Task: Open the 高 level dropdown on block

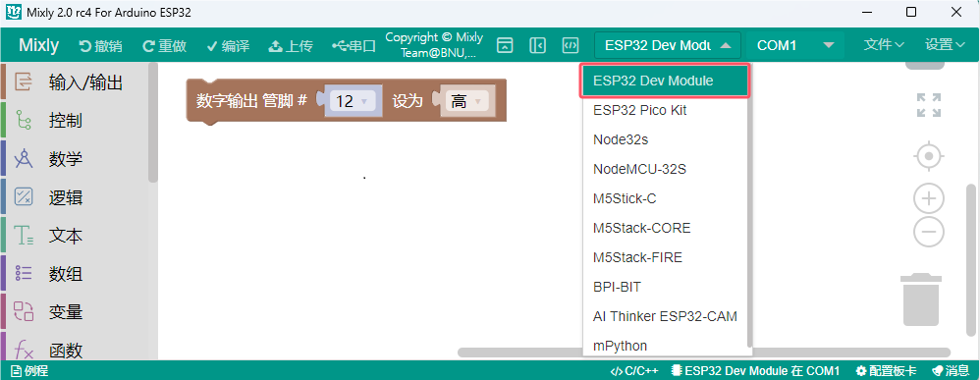Action: coord(466,101)
